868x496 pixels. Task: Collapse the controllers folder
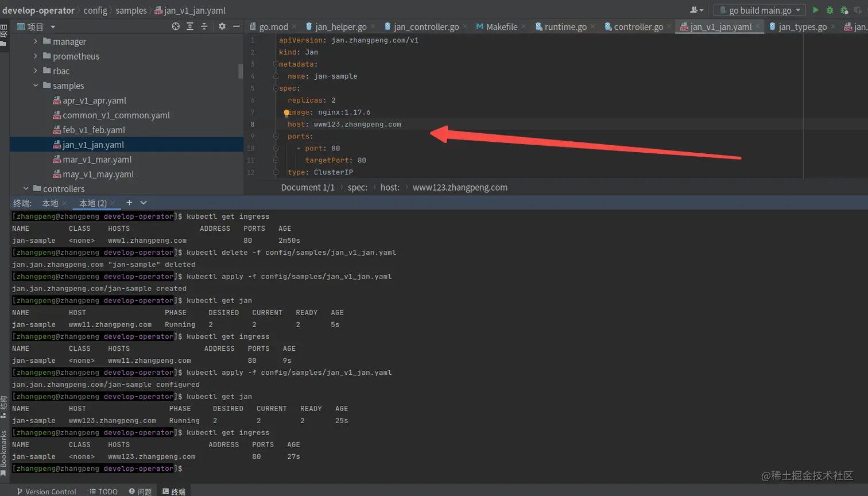tap(26, 189)
